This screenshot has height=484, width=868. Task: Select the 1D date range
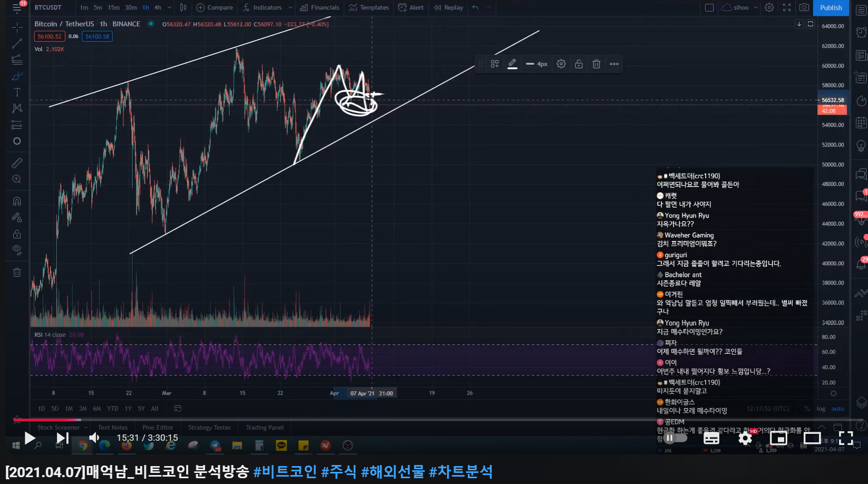(42, 409)
